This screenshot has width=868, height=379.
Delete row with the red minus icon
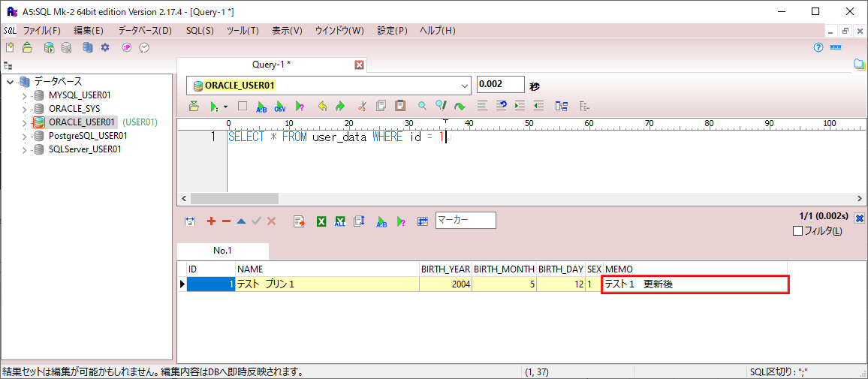(x=226, y=221)
